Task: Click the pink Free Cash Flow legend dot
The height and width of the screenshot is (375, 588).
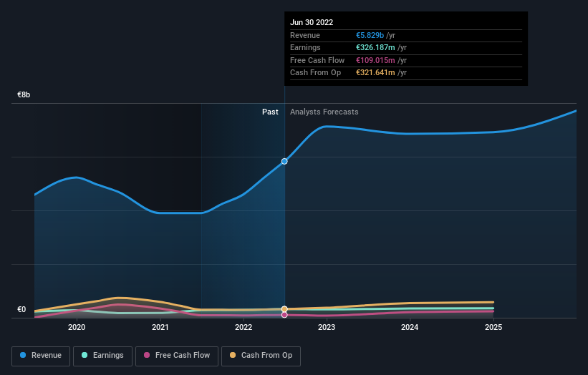Action: pos(147,355)
